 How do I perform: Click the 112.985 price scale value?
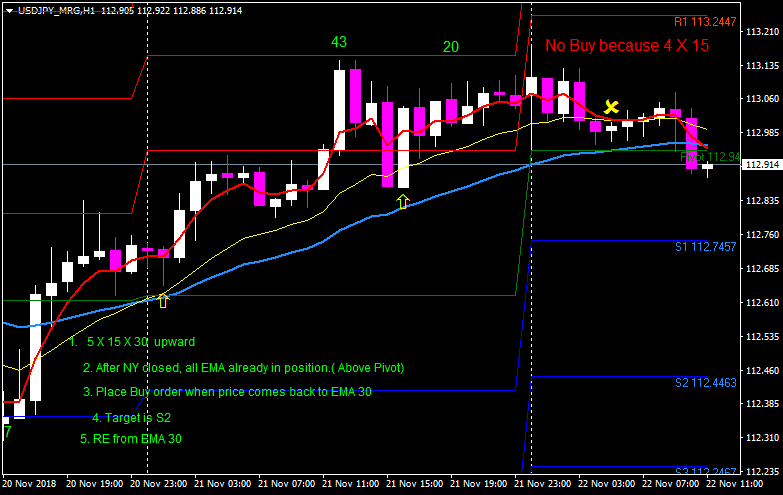pyautogui.click(x=762, y=133)
